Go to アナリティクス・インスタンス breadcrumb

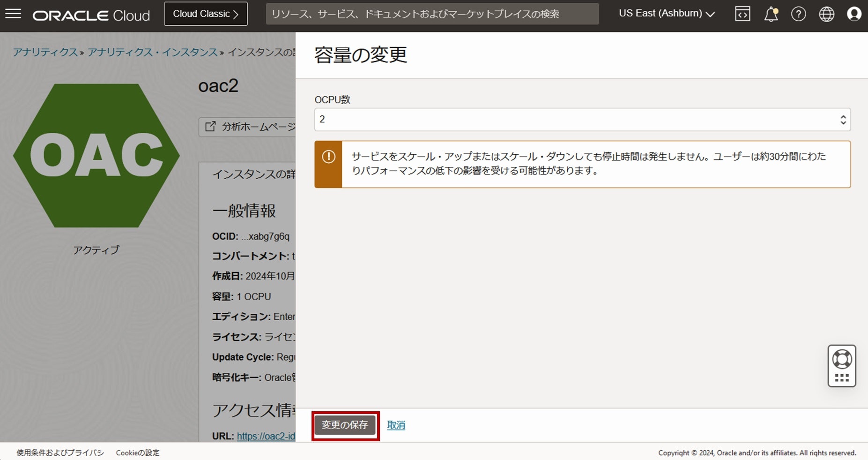pos(153,52)
